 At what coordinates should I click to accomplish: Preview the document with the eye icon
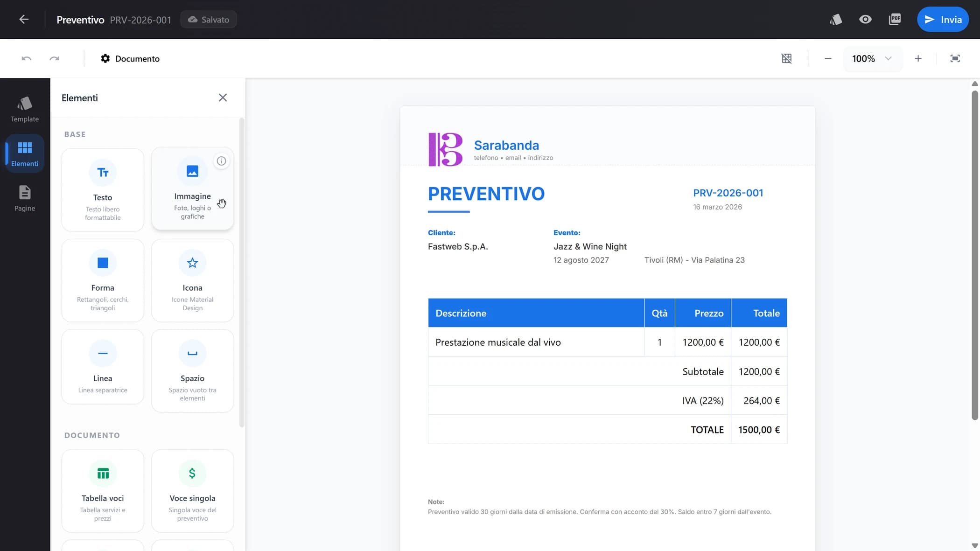866,19
